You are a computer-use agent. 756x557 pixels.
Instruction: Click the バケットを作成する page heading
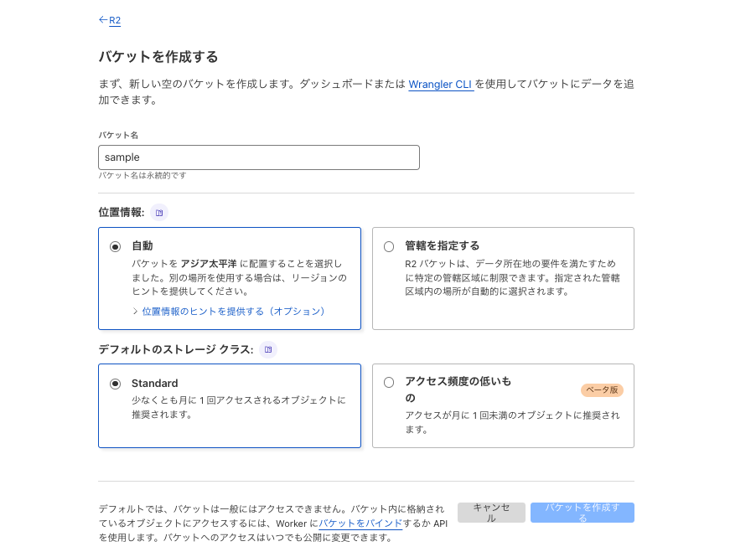coord(158,57)
